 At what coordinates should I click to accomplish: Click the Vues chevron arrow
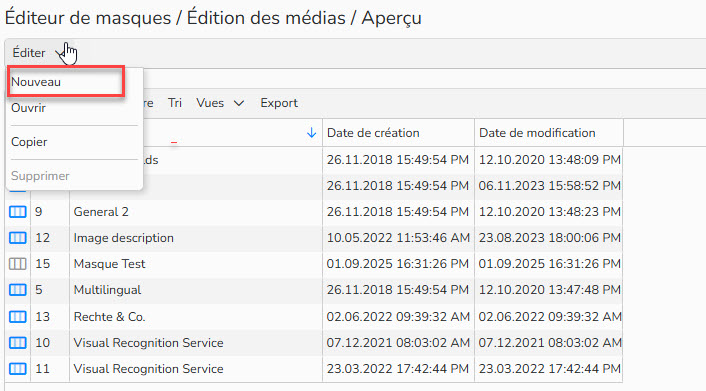point(239,104)
